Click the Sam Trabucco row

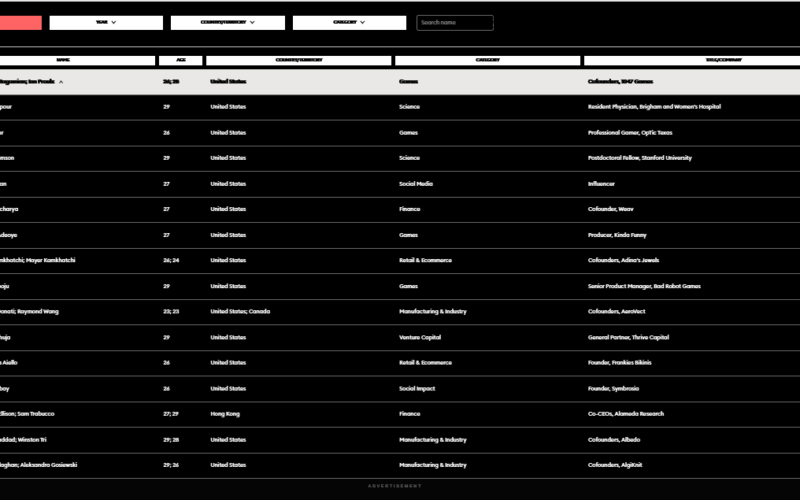[x=34, y=414]
